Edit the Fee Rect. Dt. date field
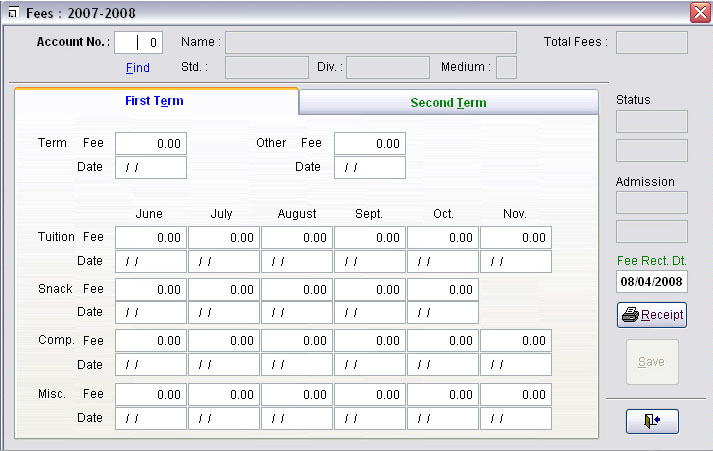Viewport: 713px width, 451px height. [651, 282]
